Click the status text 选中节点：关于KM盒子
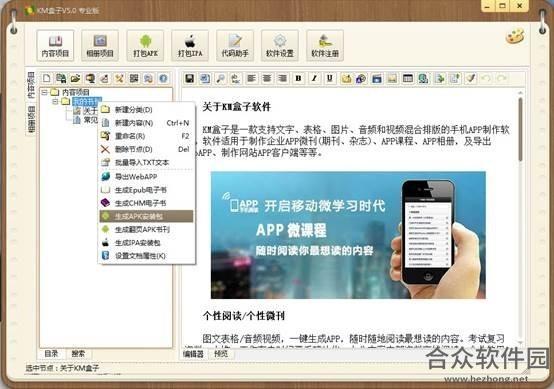 (62, 368)
